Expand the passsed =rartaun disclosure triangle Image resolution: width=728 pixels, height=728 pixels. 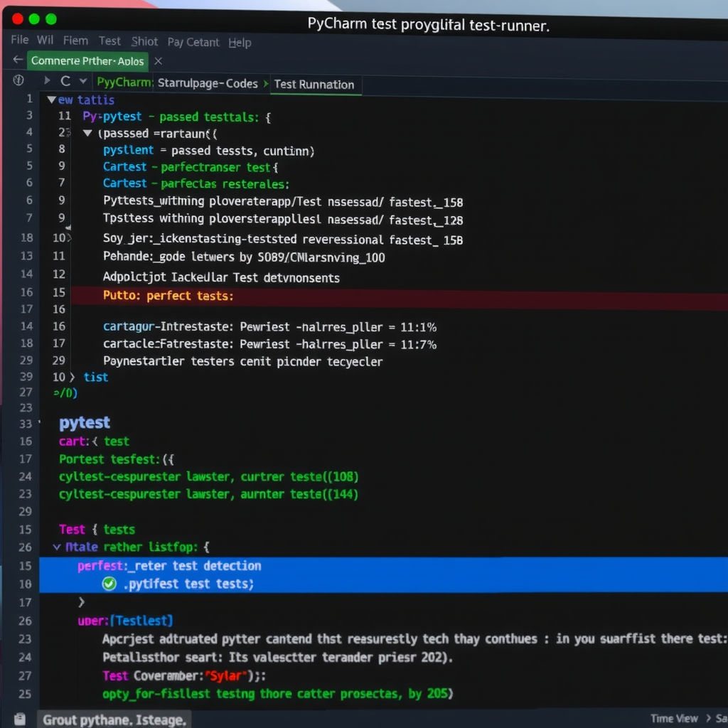click(x=88, y=133)
